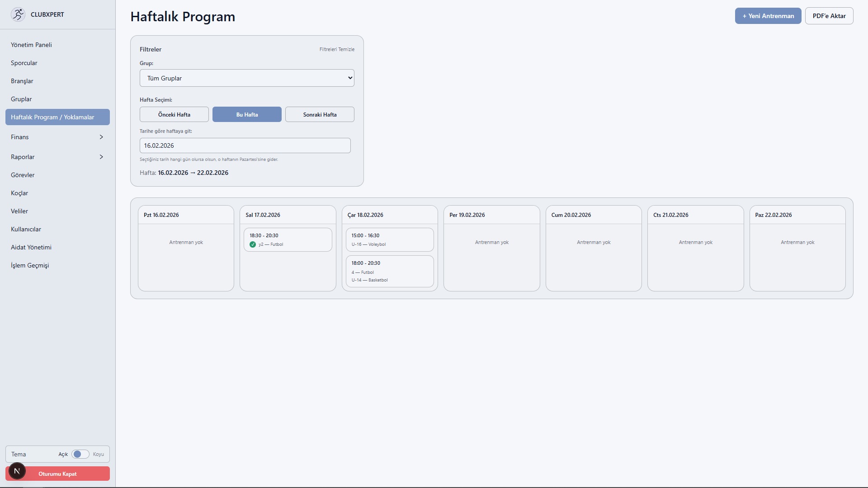
Task: Open the Tüm Gruplar group dropdown
Action: (x=247, y=78)
